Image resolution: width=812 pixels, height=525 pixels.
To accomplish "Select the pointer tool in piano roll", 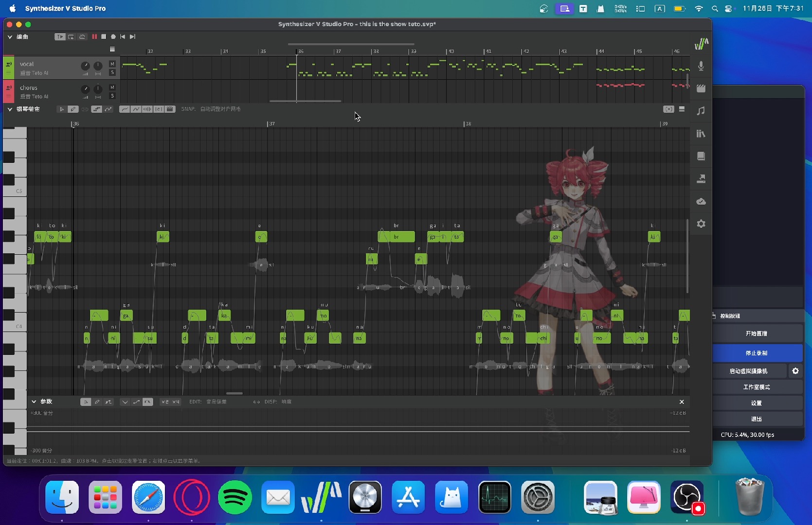I will pos(62,109).
